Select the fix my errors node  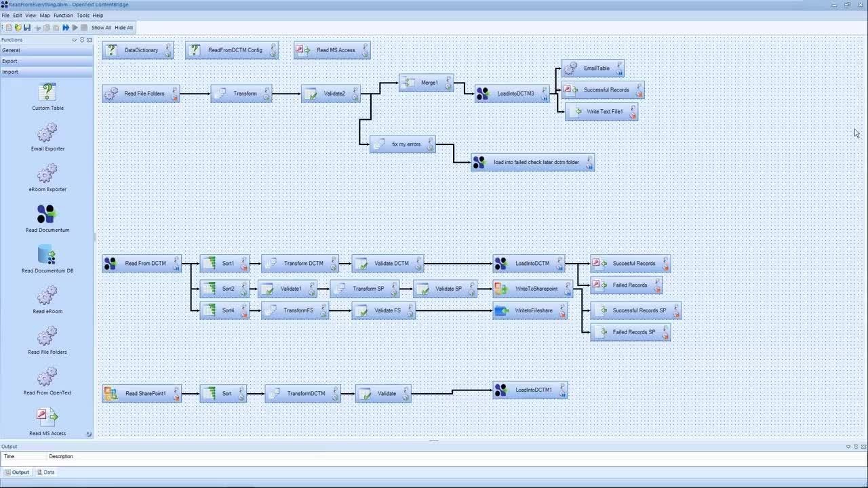coord(403,144)
